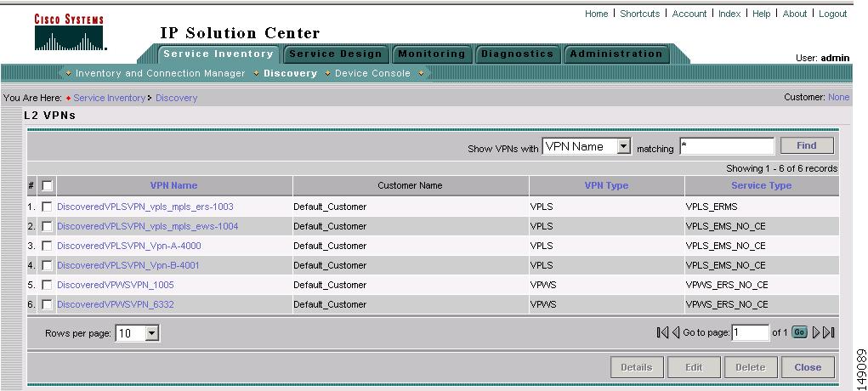Click the Go to page input field

coord(750,333)
